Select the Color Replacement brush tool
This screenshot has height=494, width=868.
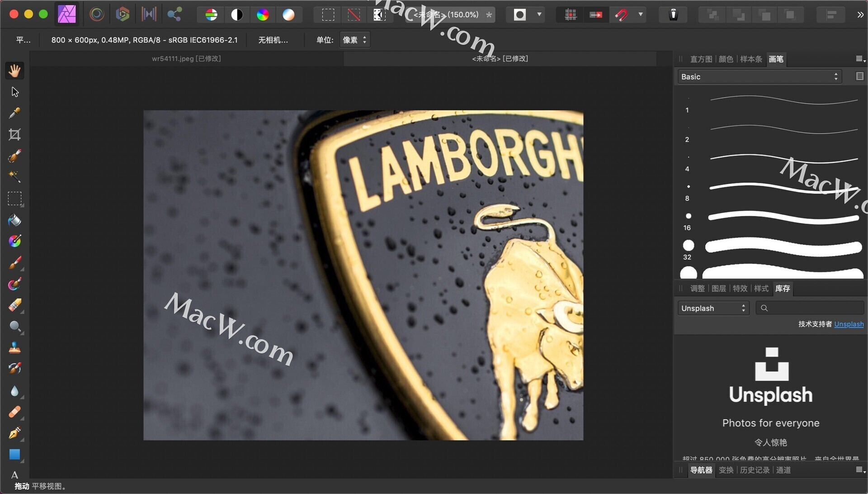tap(14, 284)
